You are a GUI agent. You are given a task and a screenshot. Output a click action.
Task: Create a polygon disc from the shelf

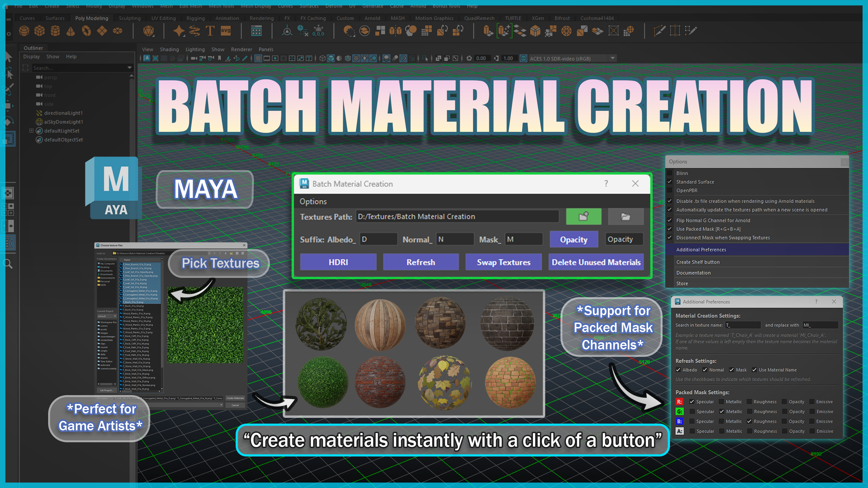[118, 31]
